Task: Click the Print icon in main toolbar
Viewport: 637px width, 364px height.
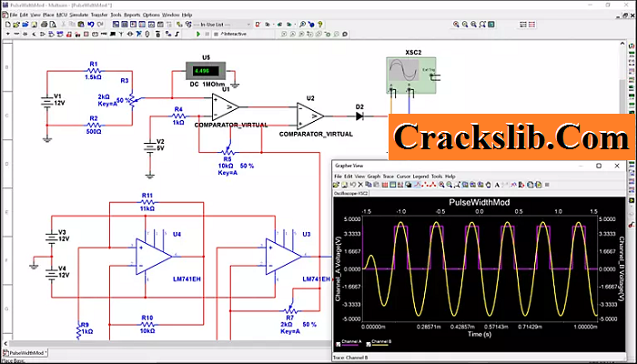Action: tap(44, 25)
